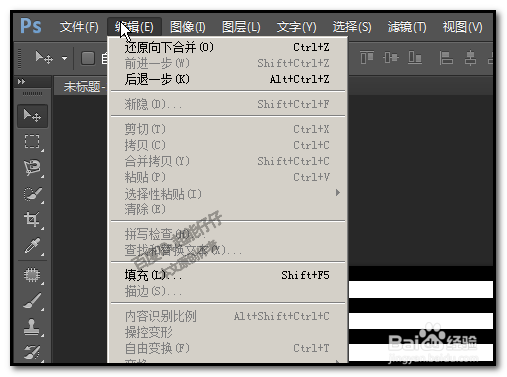Click disabled 前进一步(W) entry

pos(228,63)
